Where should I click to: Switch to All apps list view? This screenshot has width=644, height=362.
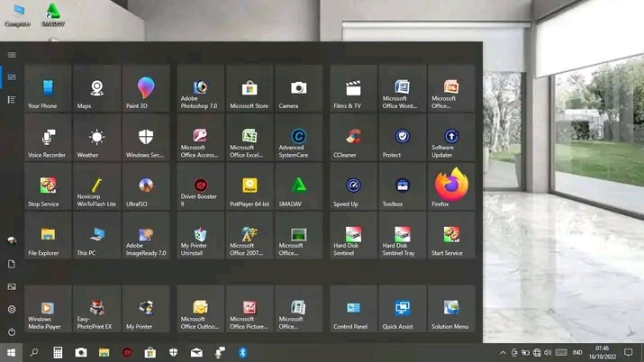click(12, 100)
